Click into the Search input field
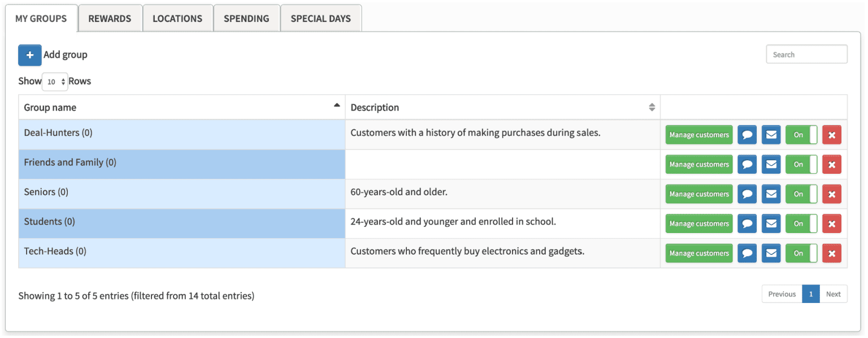 [x=806, y=55]
